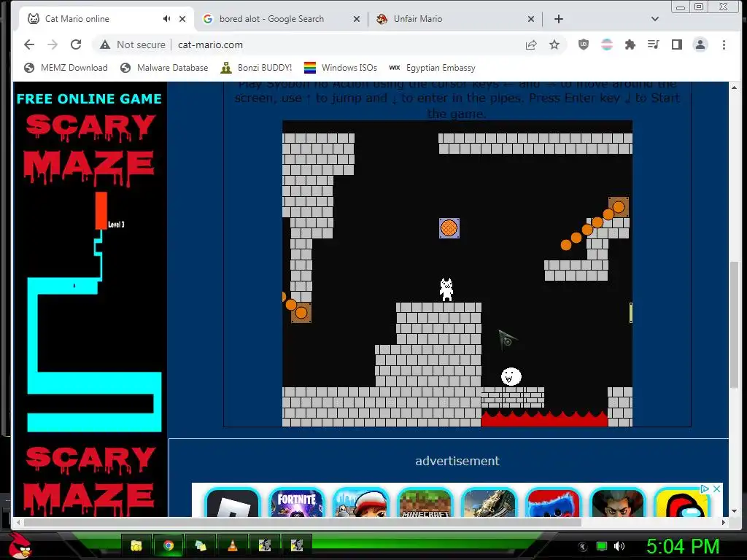
Task: Close the Unfair Mario tab
Action: pyautogui.click(x=531, y=19)
